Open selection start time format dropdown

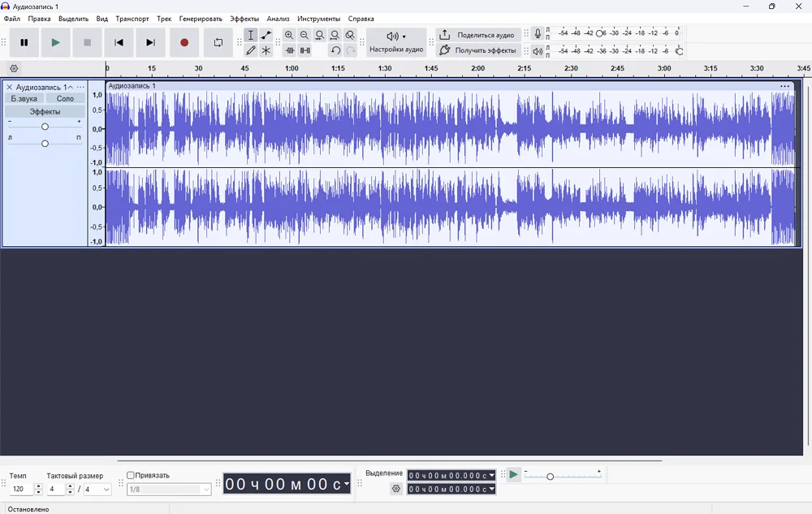491,475
